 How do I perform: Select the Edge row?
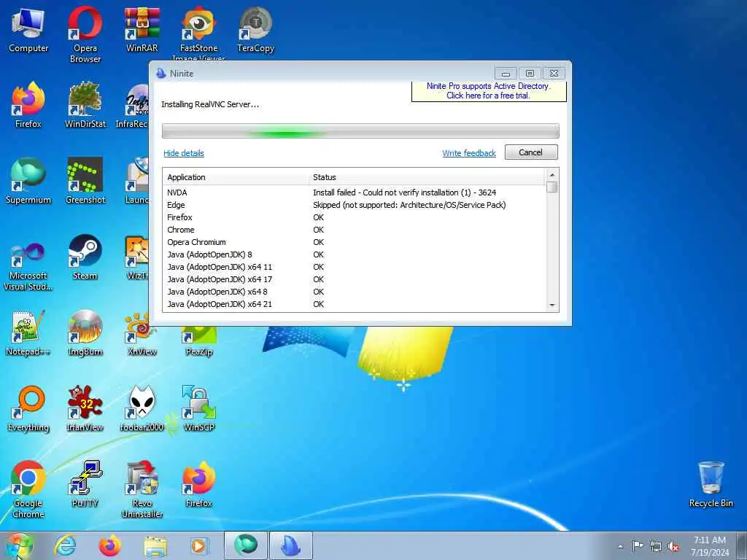coord(355,205)
